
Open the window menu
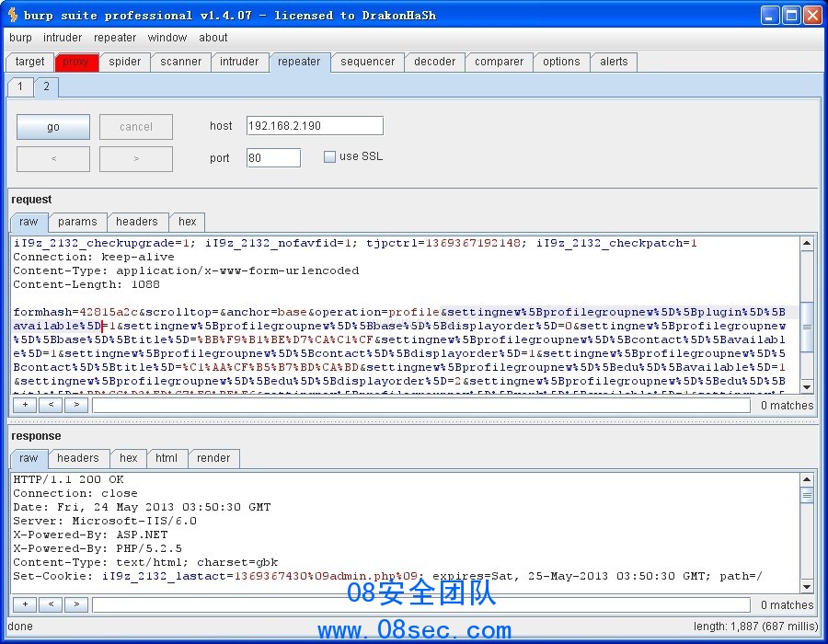point(167,38)
